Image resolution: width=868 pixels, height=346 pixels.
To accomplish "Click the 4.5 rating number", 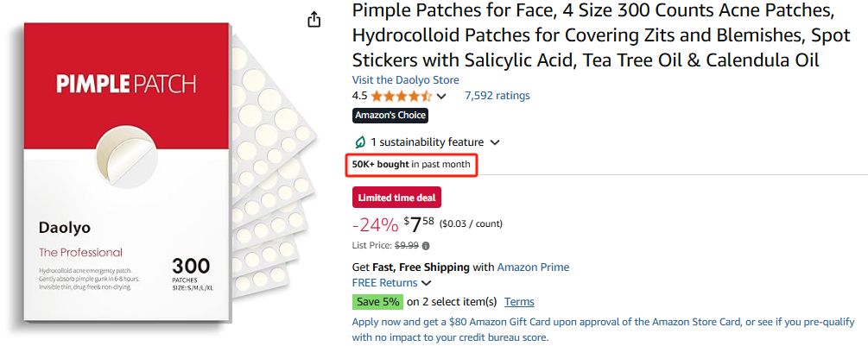I will tap(360, 96).
